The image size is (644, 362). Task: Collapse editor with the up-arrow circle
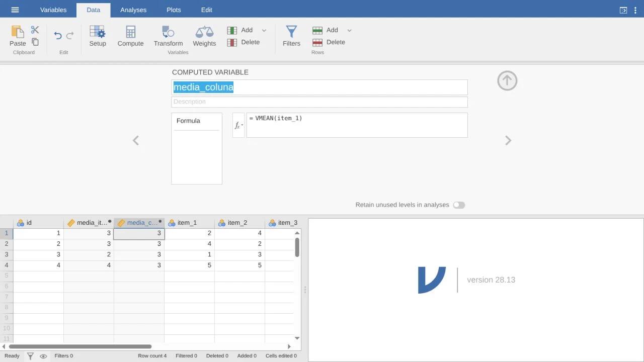click(507, 80)
